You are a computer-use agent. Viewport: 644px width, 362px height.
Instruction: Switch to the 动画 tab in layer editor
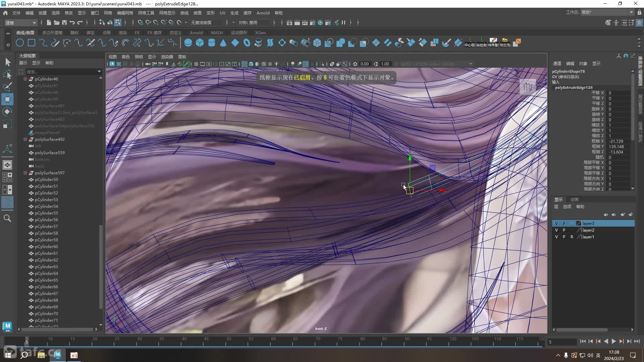coord(575,199)
